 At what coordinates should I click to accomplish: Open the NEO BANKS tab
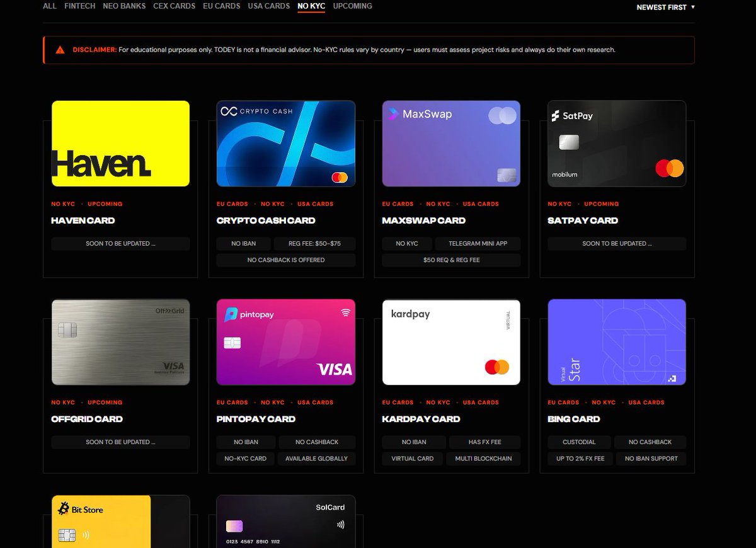coord(124,6)
